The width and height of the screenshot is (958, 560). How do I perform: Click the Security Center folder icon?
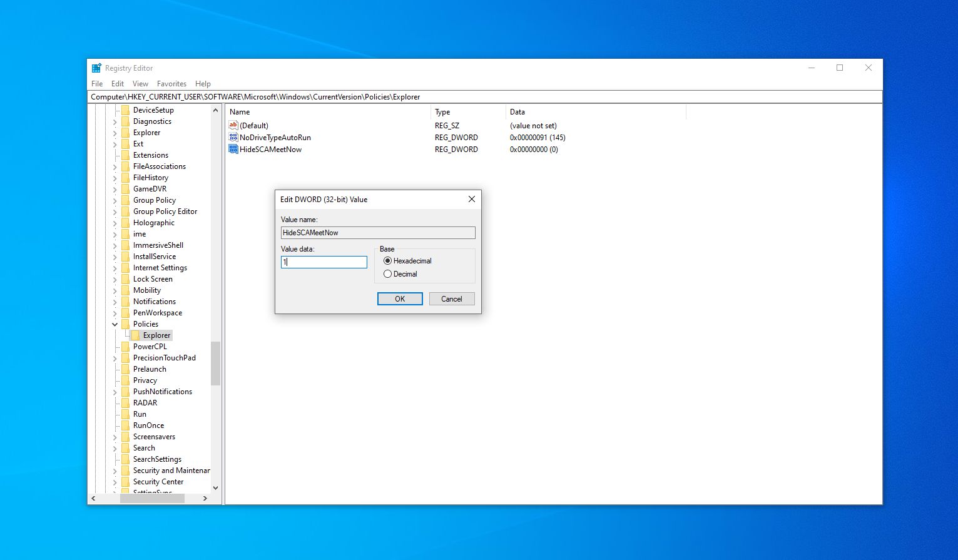point(125,482)
